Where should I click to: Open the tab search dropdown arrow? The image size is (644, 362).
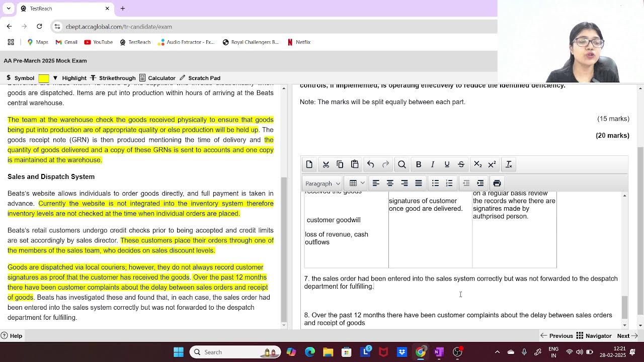click(x=9, y=9)
